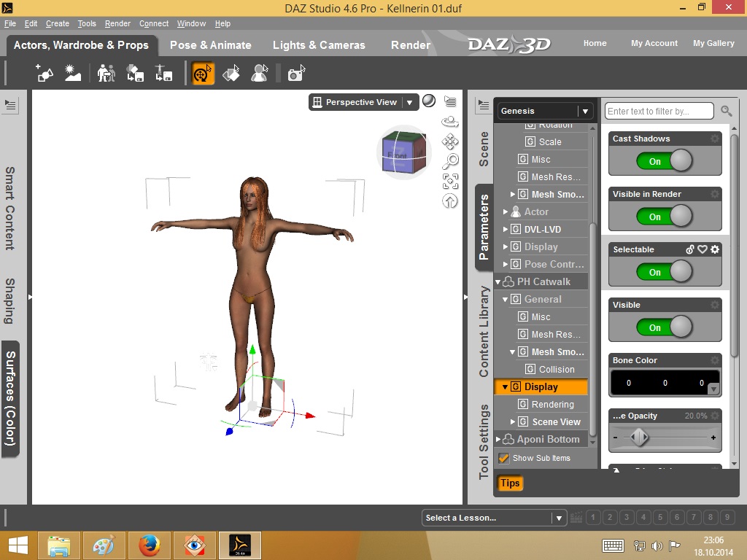
Task: Open the File menu
Action: pyautogui.click(x=10, y=23)
